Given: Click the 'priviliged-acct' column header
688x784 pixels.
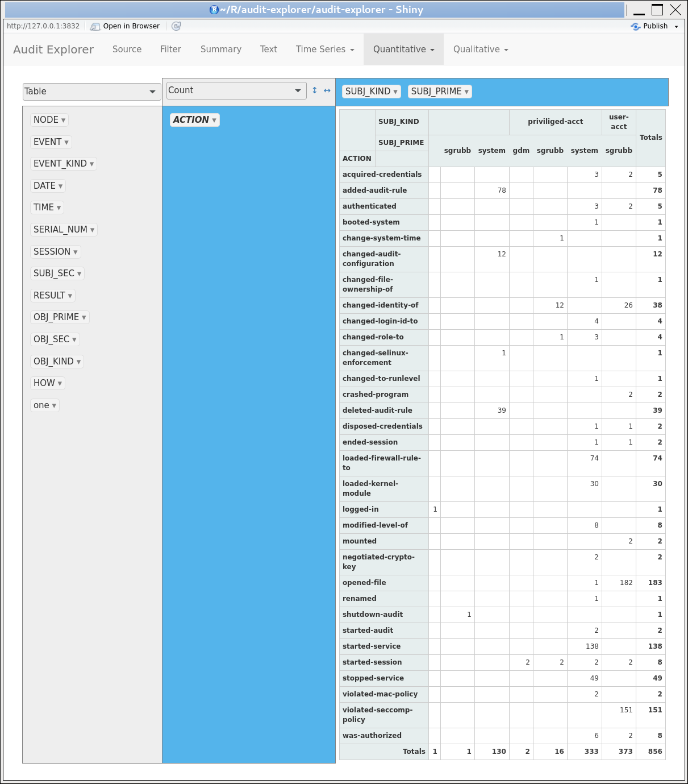Looking at the screenshot, I should (x=555, y=122).
